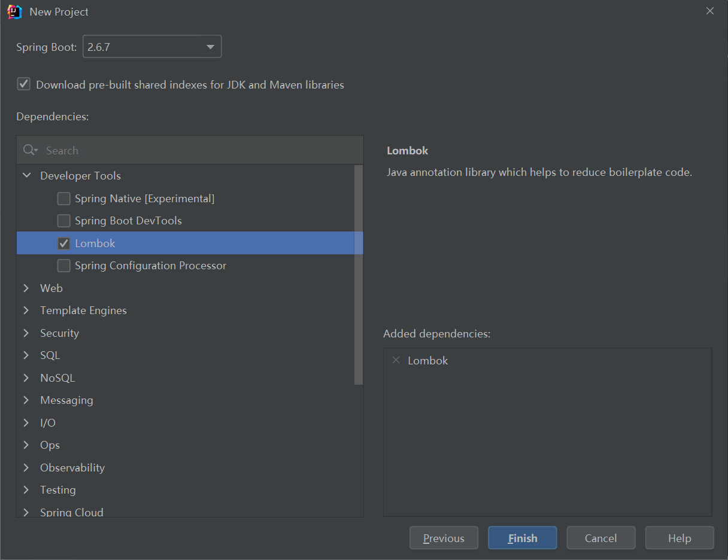Expand the Template Engines category
Screen dimensions: 728x560
(x=26, y=311)
